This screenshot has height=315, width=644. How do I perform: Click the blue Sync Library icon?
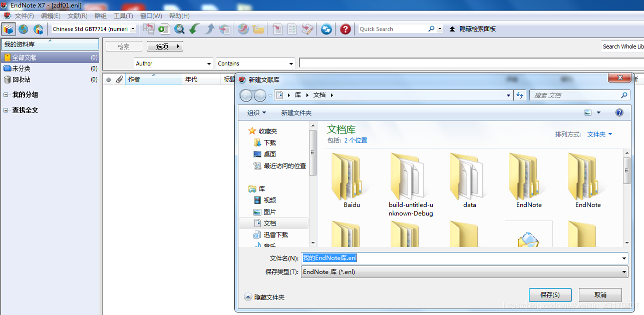(x=327, y=29)
